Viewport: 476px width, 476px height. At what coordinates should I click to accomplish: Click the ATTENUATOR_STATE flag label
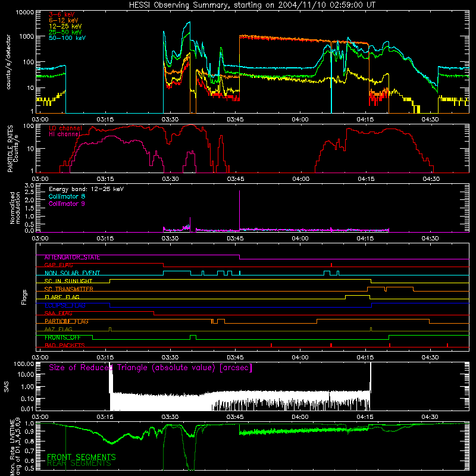72,258
